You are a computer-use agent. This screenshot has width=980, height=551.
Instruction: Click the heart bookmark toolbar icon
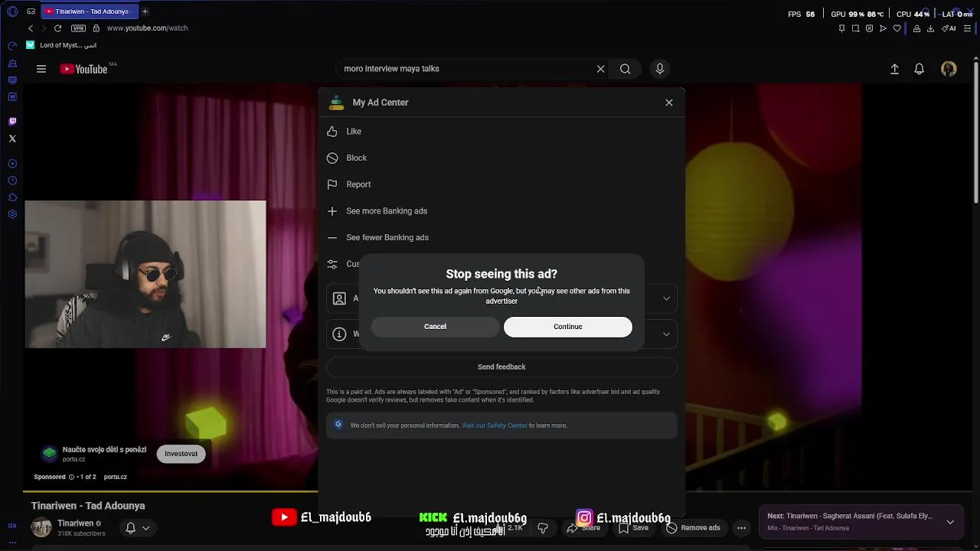(897, 28)
